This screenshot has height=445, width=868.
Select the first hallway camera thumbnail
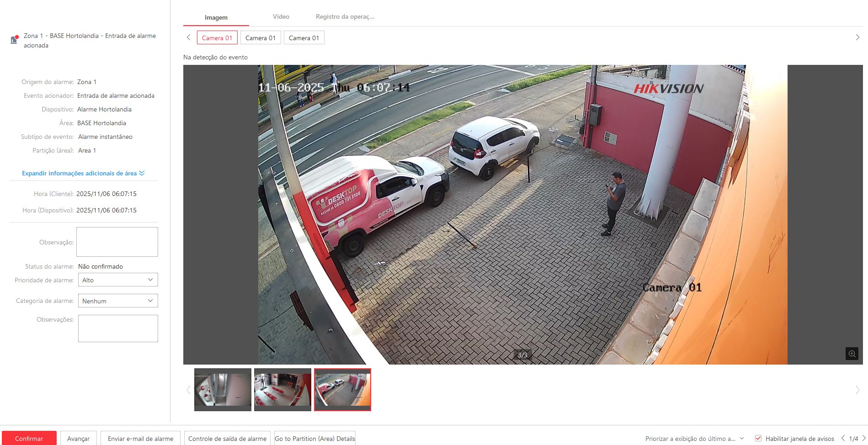point(223,389)
